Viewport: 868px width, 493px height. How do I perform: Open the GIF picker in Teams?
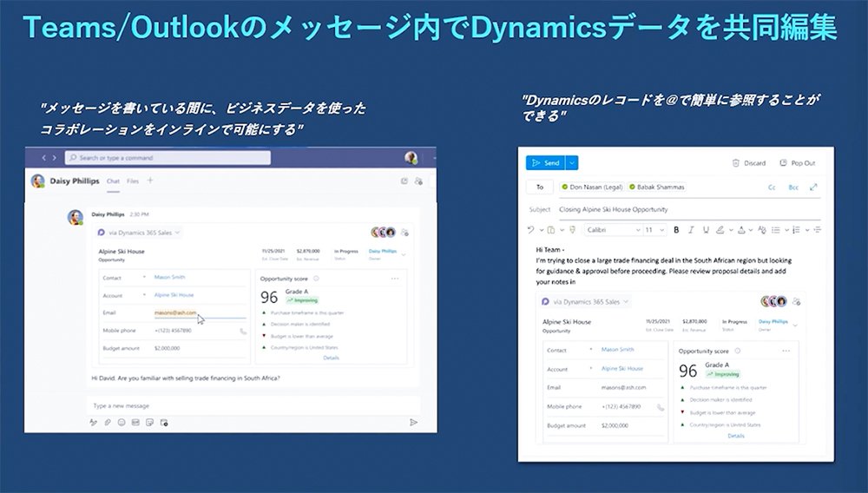[x=135, y=422]
